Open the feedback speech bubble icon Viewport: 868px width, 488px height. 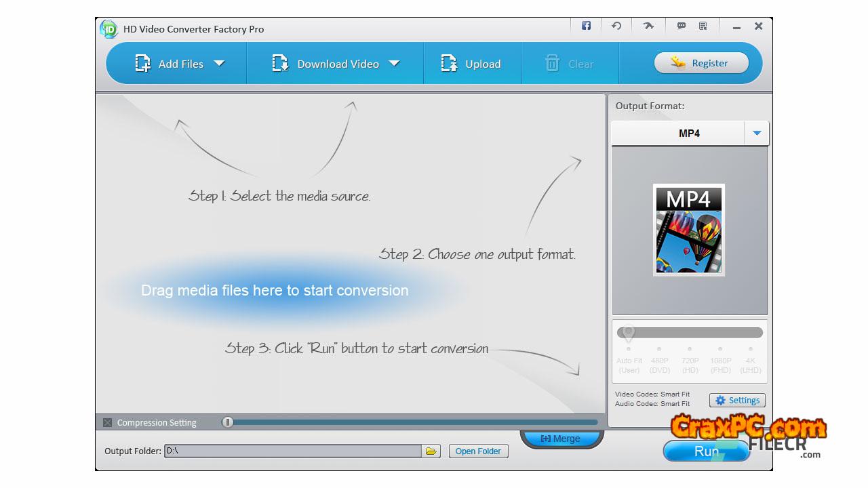coord(681,26)
